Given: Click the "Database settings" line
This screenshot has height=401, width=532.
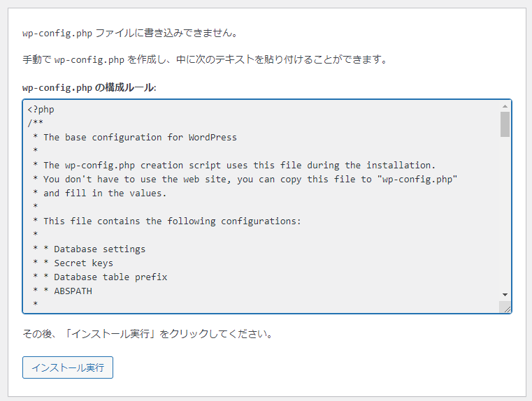Looking at the screenshot, I should pos(99,249).
